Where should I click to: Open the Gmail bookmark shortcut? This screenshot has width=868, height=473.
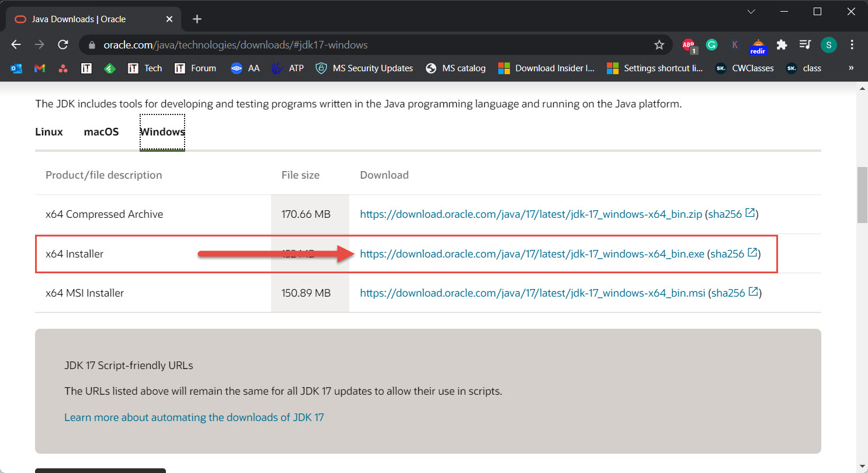[39, 68]
